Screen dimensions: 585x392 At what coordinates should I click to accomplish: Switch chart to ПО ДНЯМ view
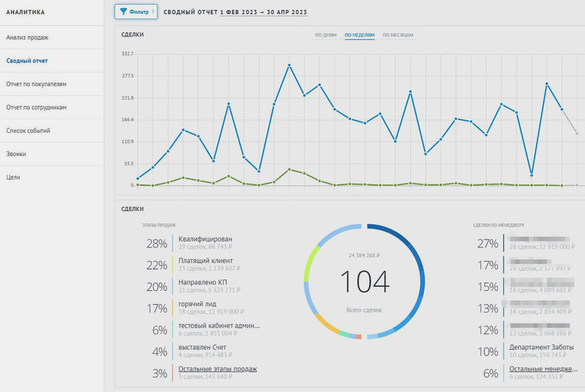pyautogui.click(x=326, y=35)
